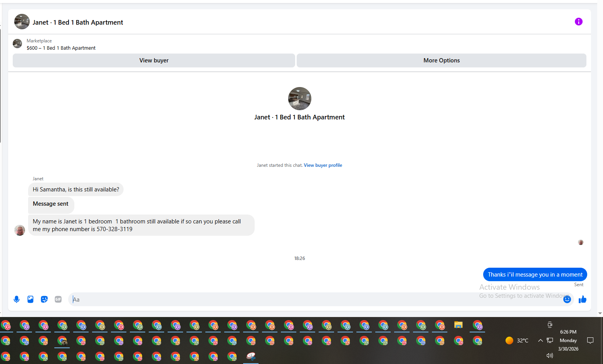This screenshot has height=364, width=603.
Task: Open the GIF picker icon
Action: tap(58, 299)
